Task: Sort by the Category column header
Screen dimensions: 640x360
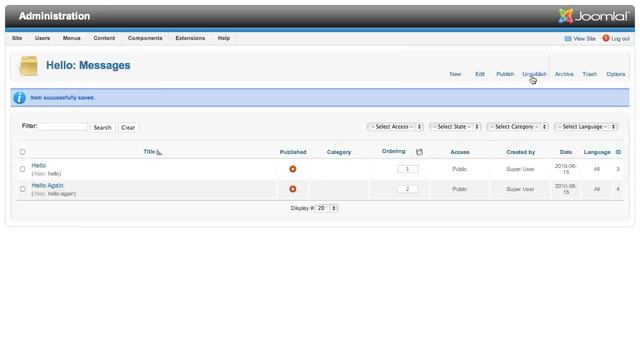Action: pyautogui.click(x=339, y=152)
